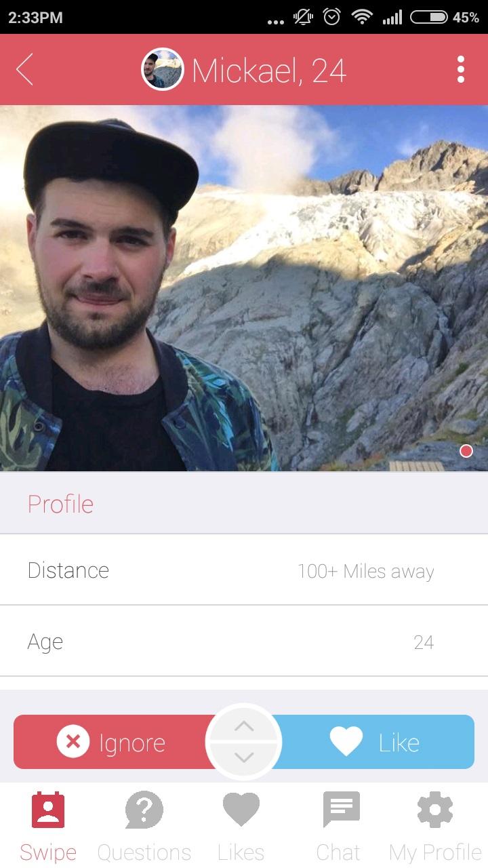Tap the Distance row
This screenshot has height=868, width=488.
point(244,570)
